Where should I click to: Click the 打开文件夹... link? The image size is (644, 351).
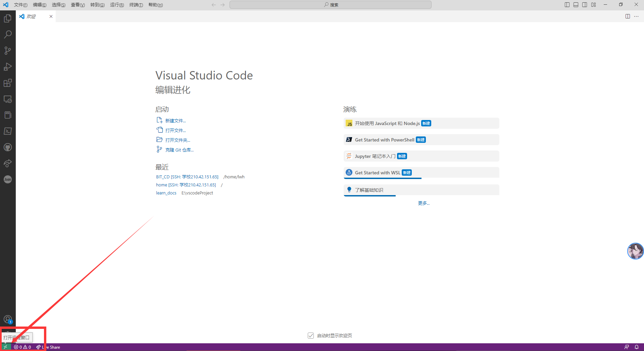tap(178, 140)
